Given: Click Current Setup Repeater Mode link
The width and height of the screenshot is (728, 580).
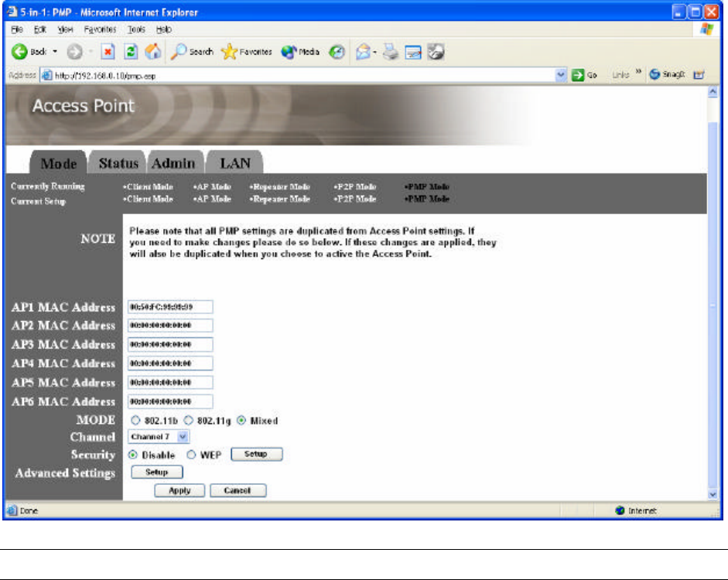Looking at the screenshot, I should click(x=279, y=199).
